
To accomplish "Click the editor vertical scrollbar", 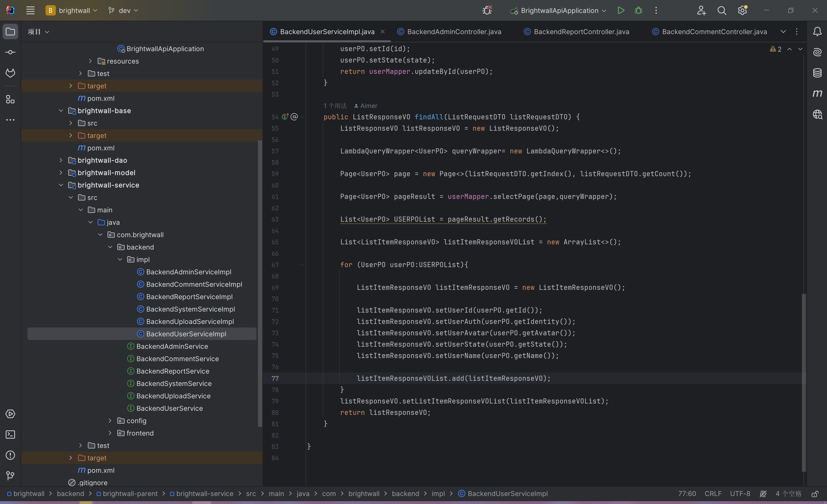I will click(803, 382).
